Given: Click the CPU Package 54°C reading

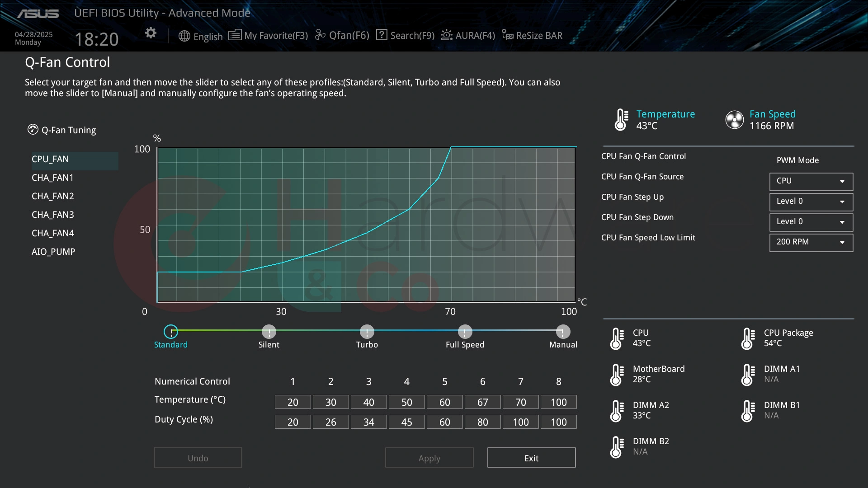Looking at the screenshot, I should pos(773,343).
